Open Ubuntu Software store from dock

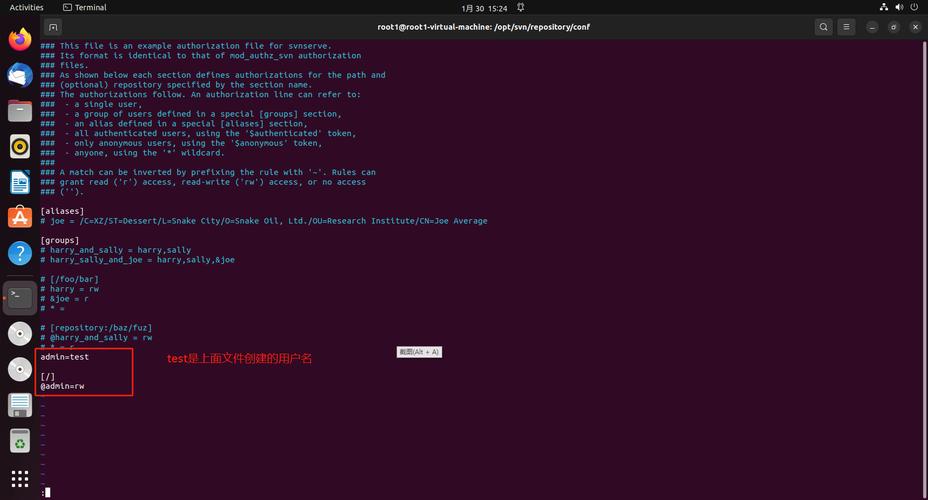click(x=20, y=217)
